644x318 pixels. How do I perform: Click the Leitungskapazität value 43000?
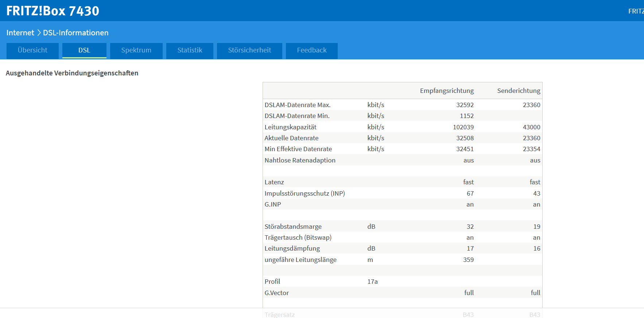(x=531, y=127)
